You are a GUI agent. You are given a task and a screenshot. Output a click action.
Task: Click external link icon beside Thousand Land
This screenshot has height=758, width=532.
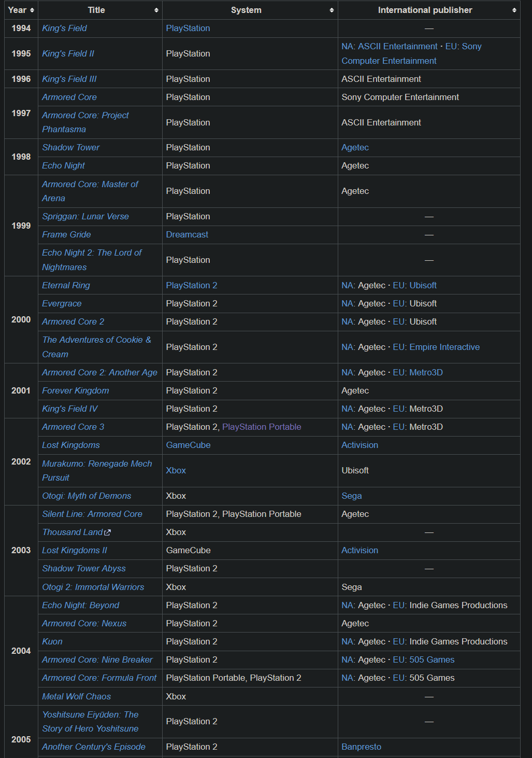click(x=107, y=532)
